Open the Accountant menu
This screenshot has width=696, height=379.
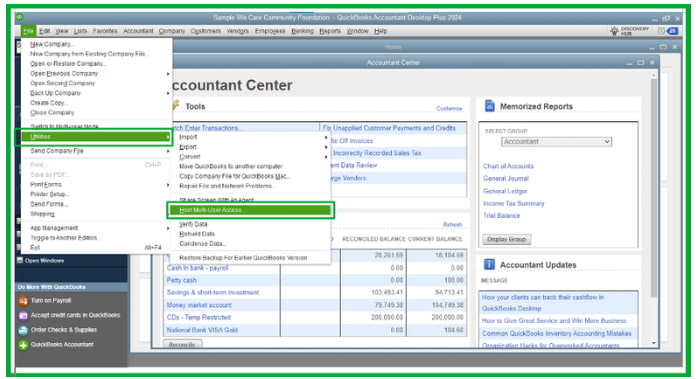(x=138, y=31)
